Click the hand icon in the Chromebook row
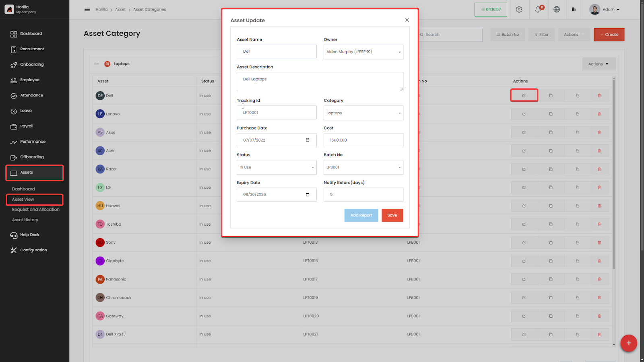Screen dimensions: 644x362 click(x=577, y=298)
